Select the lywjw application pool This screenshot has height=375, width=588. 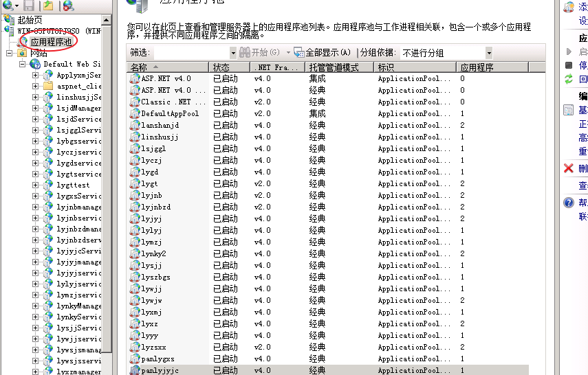click(x=328, y=300)
